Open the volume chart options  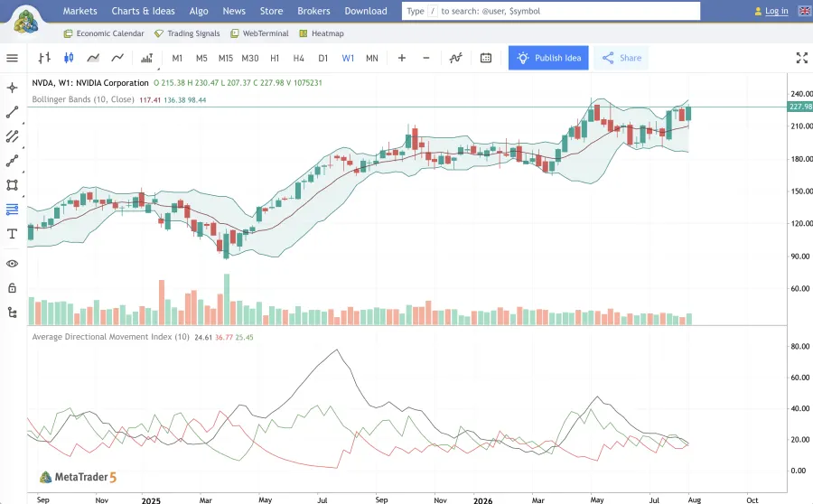147,58
